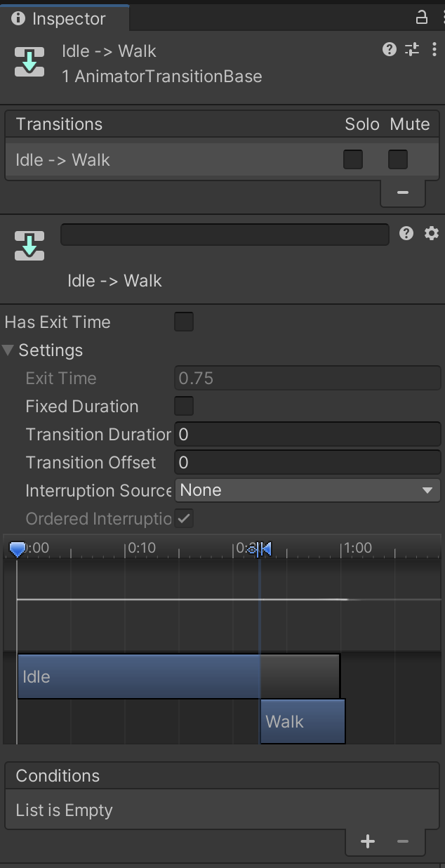Mute the Idle -> Walk transition
445x868 pixels.
[x=398, y=160]
